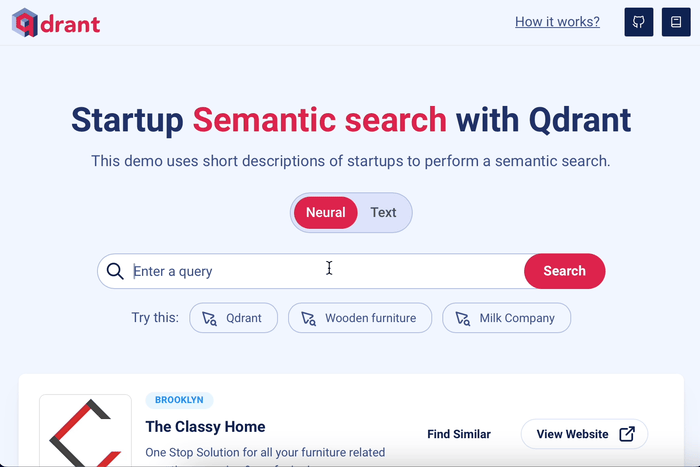Try the Qdrant example query
The height and width of the screenshot is (467, 700).
(x=233, y=318)
